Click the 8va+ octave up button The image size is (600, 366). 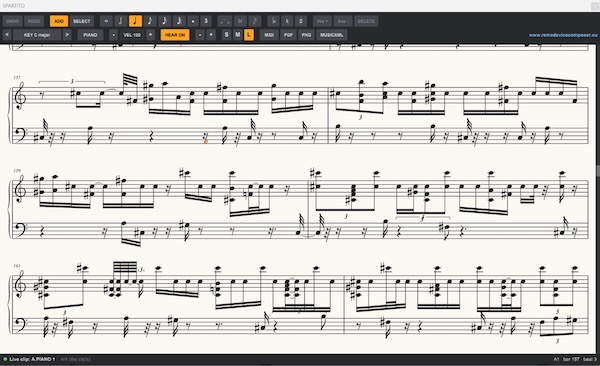point(322,21)
